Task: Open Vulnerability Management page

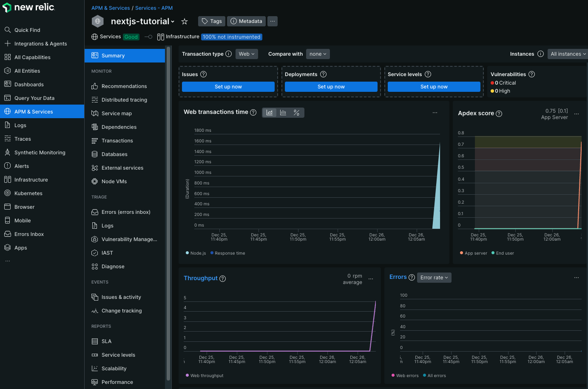Action: click(x=125, y=239)
